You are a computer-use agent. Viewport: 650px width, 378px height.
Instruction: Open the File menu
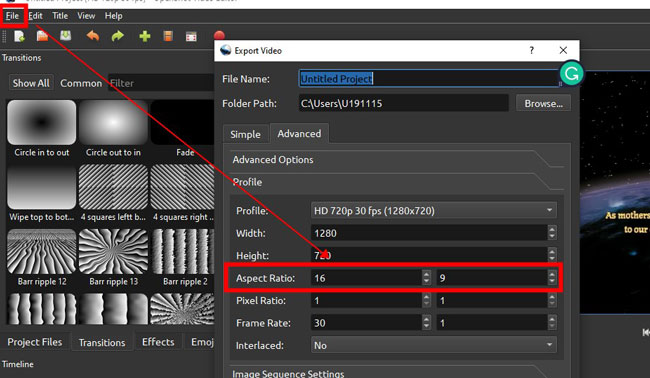coord(12,16)
